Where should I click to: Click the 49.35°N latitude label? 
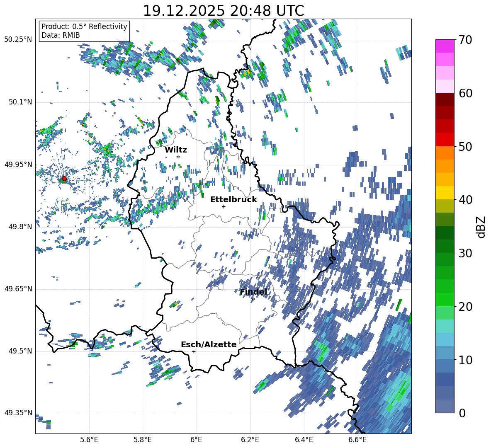pos(18,413)
